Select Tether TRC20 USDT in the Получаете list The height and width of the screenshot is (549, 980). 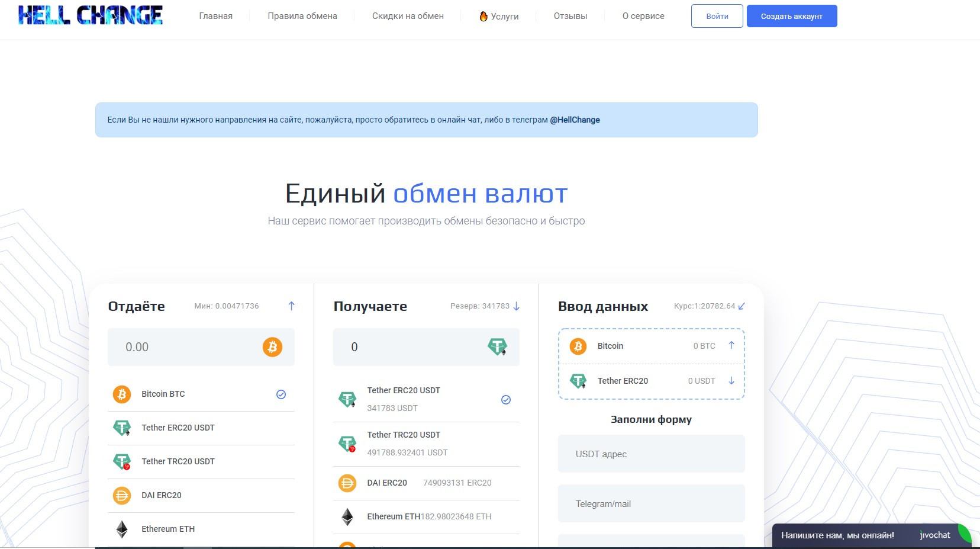coord(426,444)
